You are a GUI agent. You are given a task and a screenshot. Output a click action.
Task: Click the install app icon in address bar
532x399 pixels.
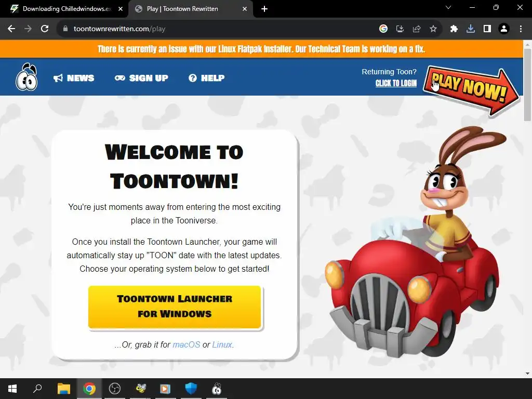tap(400, 29)
